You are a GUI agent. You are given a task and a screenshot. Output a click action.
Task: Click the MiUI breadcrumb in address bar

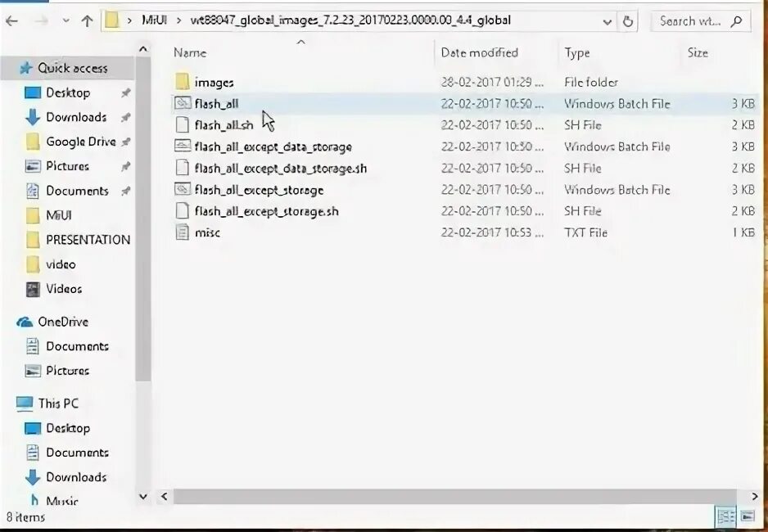coord(155,20)
